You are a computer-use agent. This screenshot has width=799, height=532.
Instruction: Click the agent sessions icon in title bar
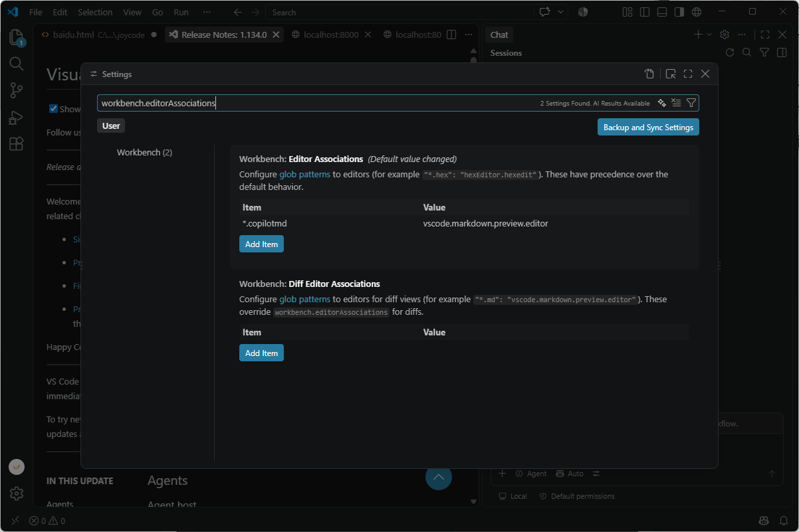[x=583, y=12]
